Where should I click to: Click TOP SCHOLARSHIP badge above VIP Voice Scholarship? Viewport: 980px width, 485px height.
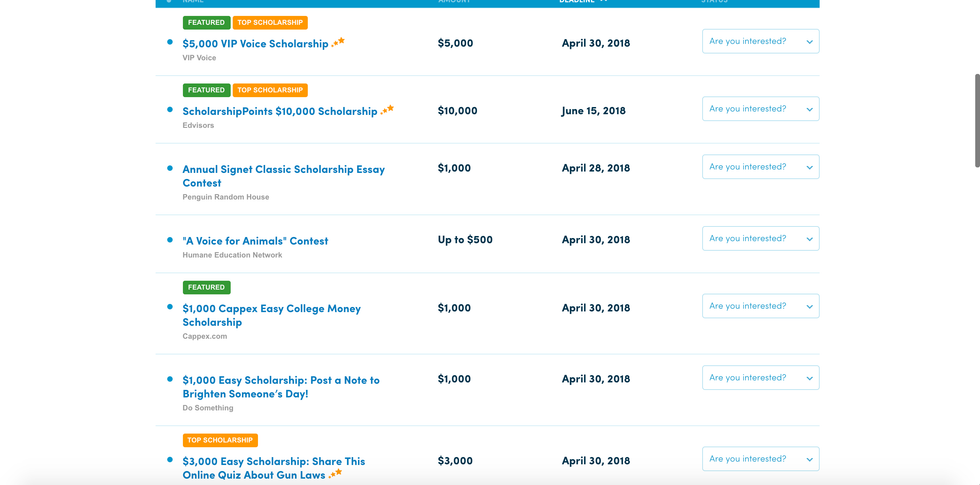pos(270,22)
